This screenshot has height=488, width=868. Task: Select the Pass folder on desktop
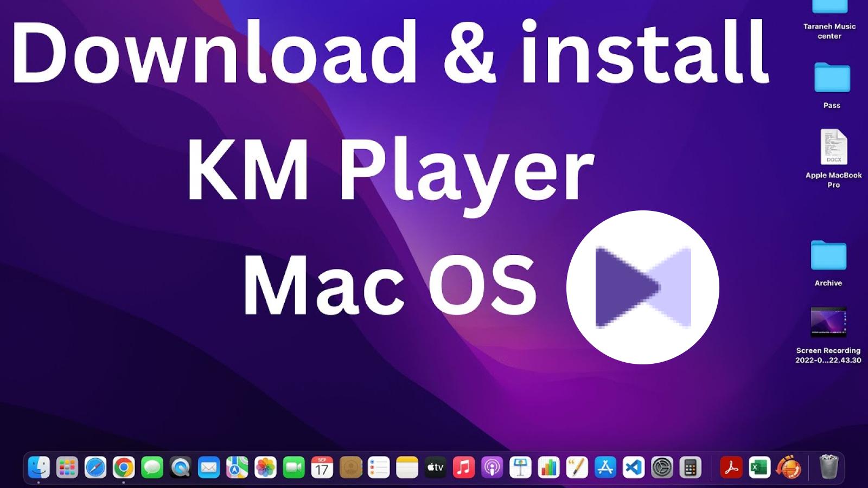832,79
